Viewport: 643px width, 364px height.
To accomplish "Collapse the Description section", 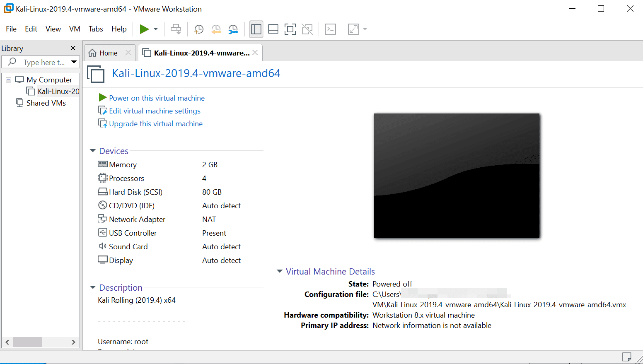I will [x=93, y=287].
